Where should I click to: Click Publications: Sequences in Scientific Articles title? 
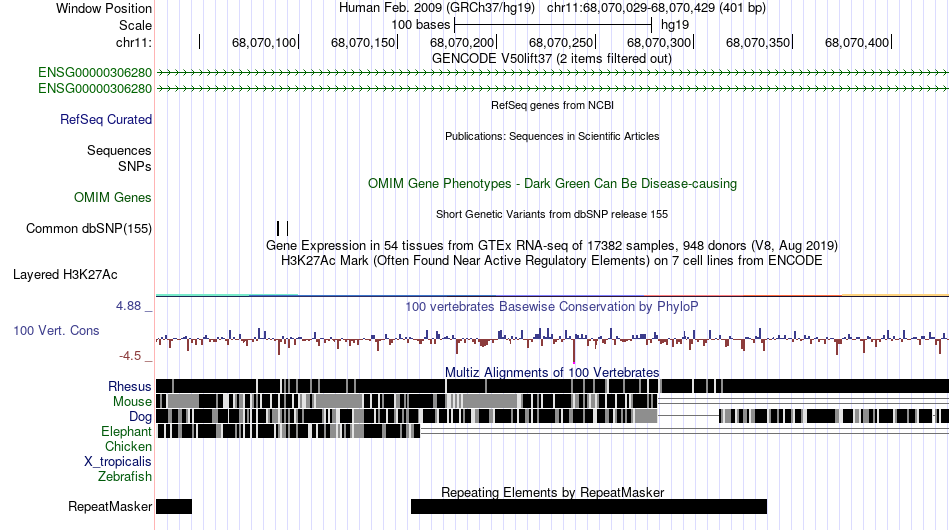(x=552, y=136)
